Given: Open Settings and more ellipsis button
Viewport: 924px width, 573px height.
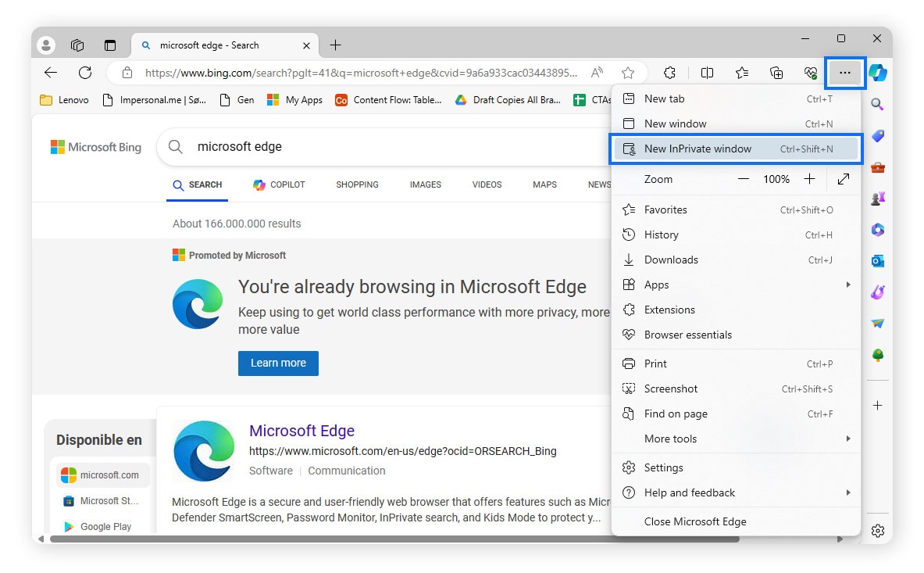Looking at the screenshot, I should pos(845,73).
